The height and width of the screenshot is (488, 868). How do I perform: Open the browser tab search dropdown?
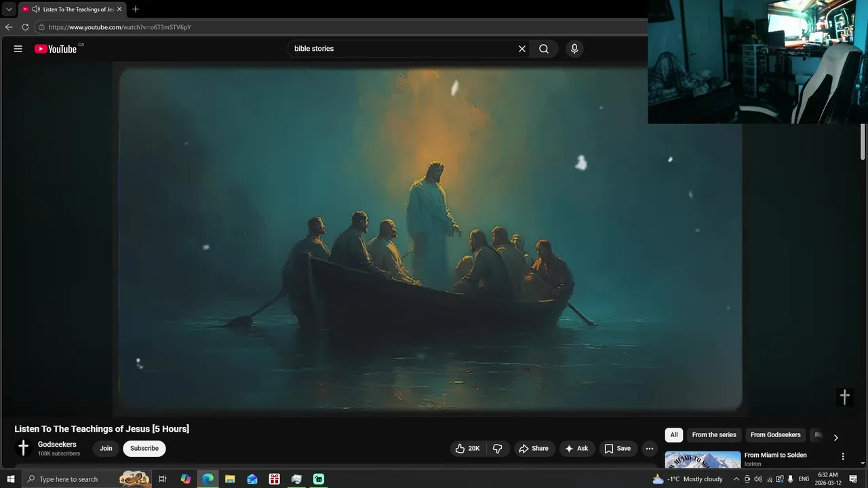pyautogui.click(x=9, y=9)
